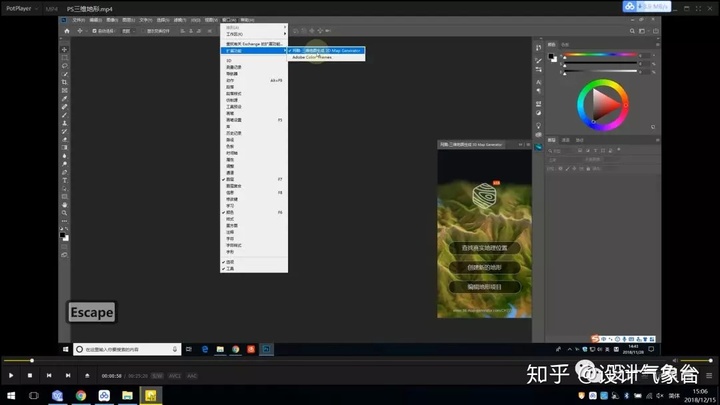
Task: Open the 文件 menu in Photoshop
Action: point(79,20)
